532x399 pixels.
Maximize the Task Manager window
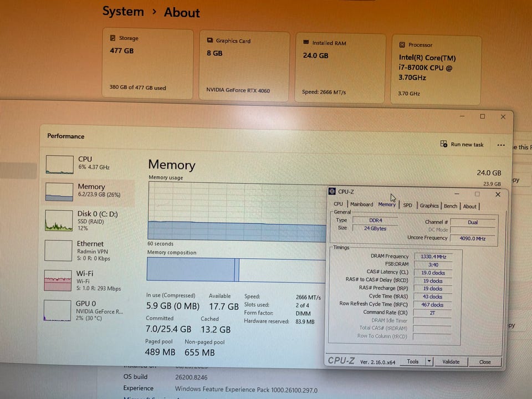pyautogui.click(x=483, y=116)
